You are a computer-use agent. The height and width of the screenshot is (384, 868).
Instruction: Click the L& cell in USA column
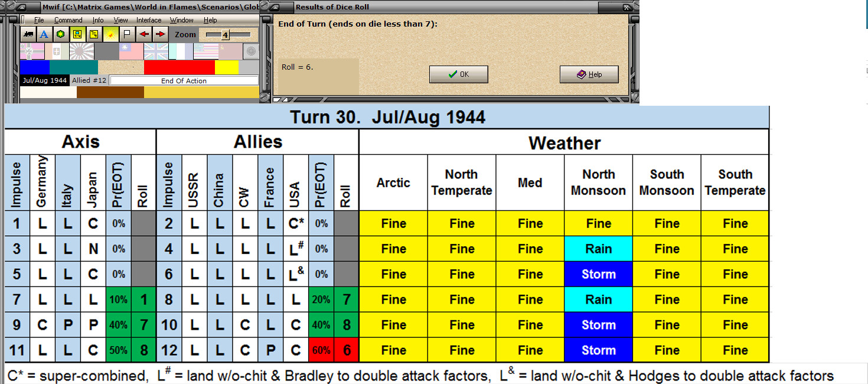(296, 274)
